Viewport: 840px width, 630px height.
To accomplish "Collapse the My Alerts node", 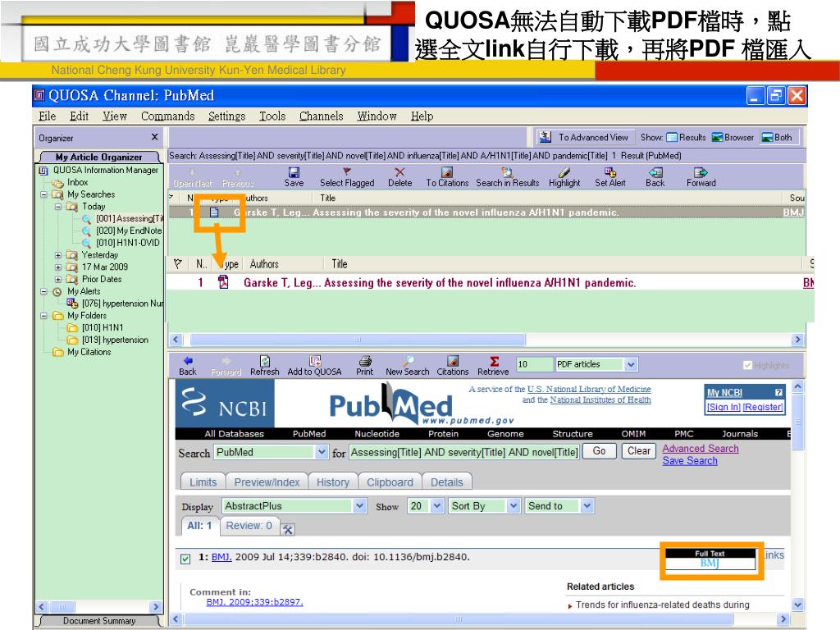I will tap(44, 291).
